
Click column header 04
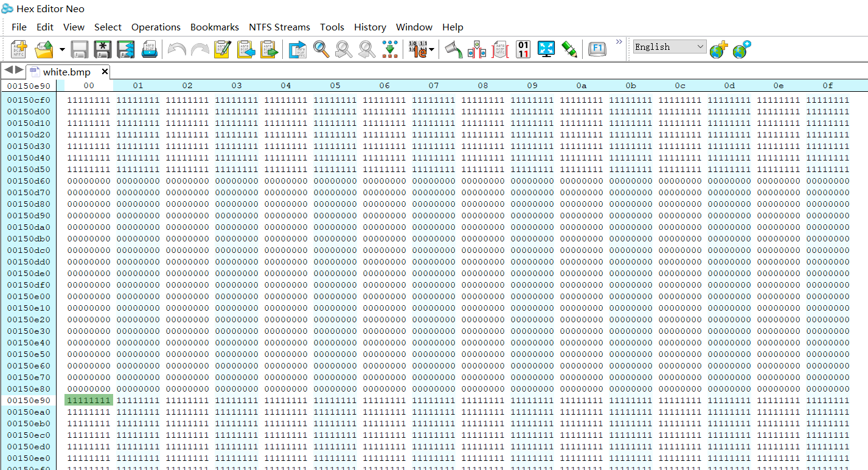click(286, 86)
